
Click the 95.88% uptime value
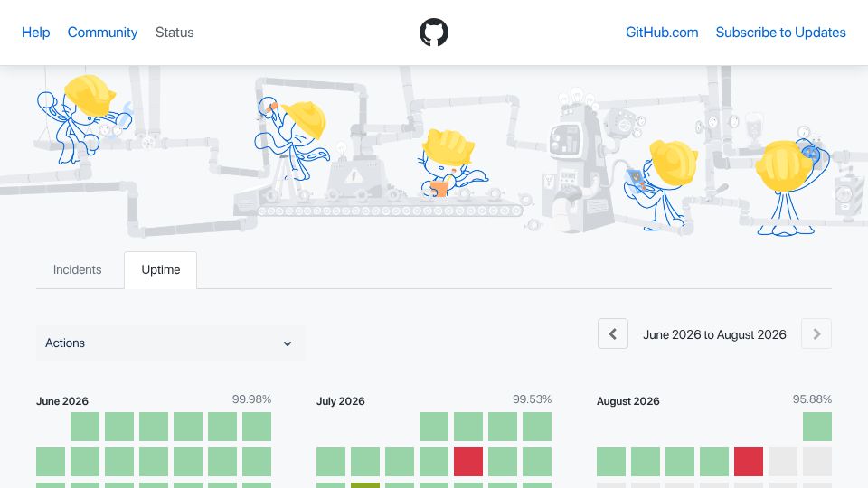pos(812,399)
